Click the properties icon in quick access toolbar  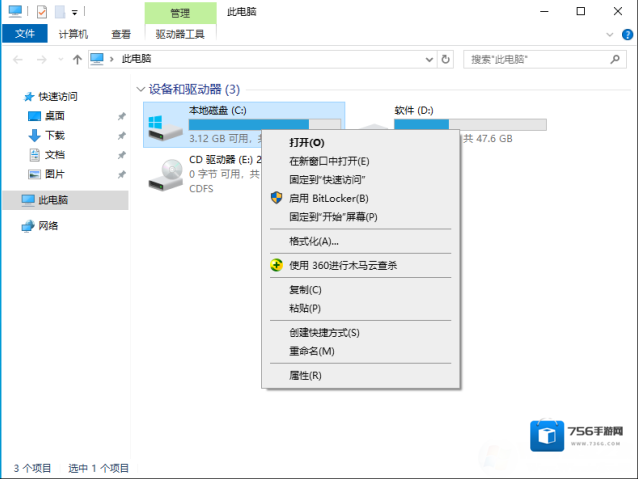[41, 12]
